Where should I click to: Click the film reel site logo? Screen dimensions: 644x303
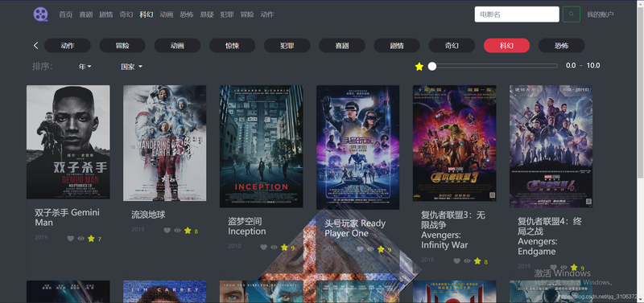[41, 14]
